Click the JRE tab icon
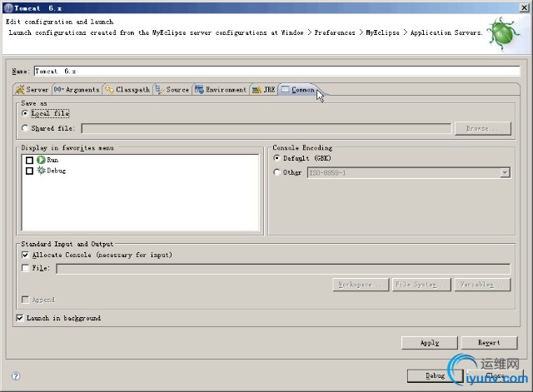533x392 pixels. click(x=257, y=90)
